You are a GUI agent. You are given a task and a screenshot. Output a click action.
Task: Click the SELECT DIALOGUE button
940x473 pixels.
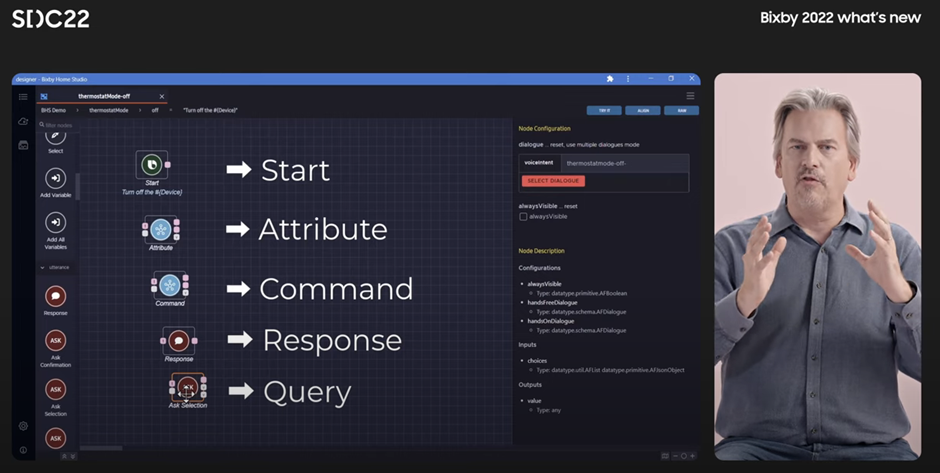[x=553, y=181]
